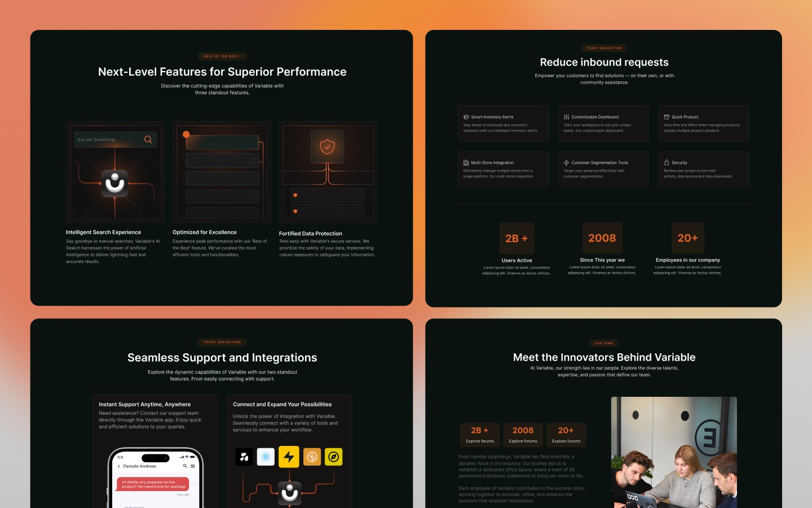Click the Security padlock icon
The height and width of the screenshot is (508, 812).
[666, 163]
